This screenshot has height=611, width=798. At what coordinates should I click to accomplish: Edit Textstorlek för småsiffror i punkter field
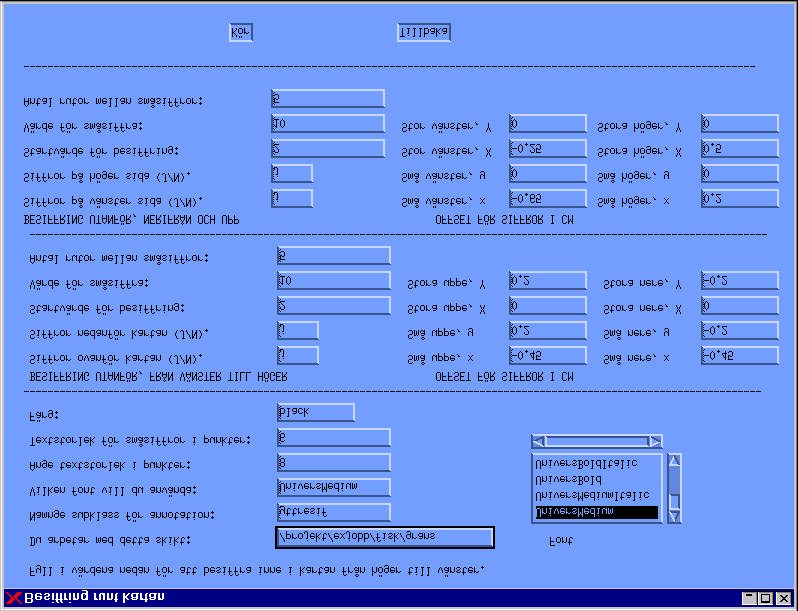pyautogui.click(x=334, y=438)
